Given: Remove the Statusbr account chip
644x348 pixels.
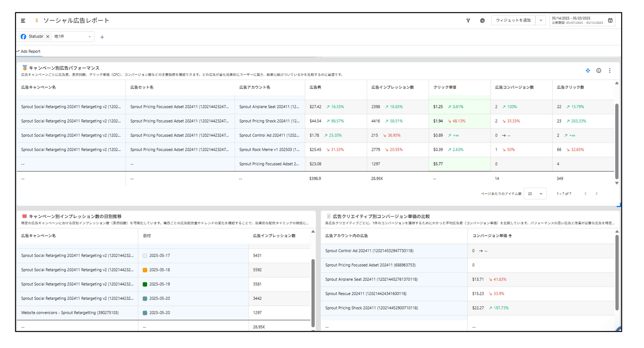Looking at the screenshot, I should tap(48, 37).
